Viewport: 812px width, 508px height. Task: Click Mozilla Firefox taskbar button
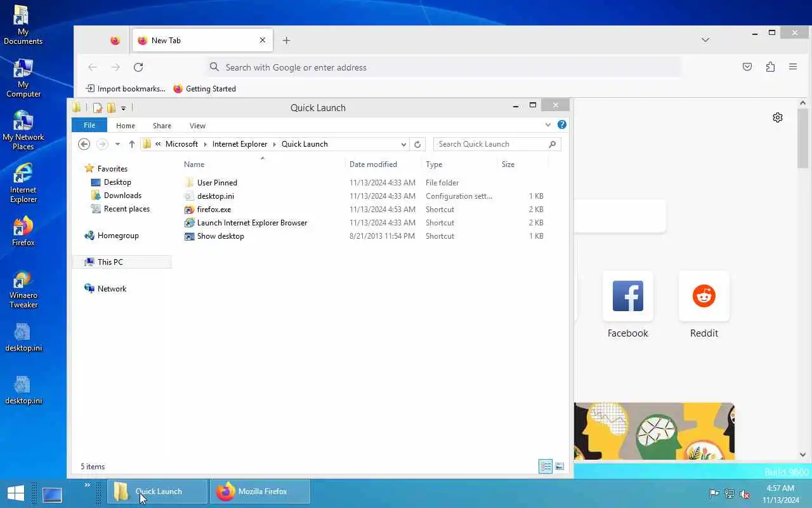[x=260, y=491]
